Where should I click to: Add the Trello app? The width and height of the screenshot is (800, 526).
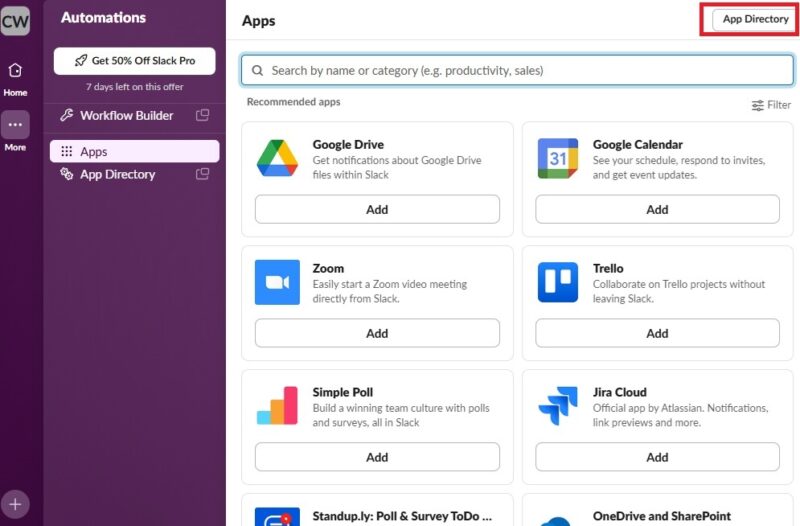coord(657,333)
